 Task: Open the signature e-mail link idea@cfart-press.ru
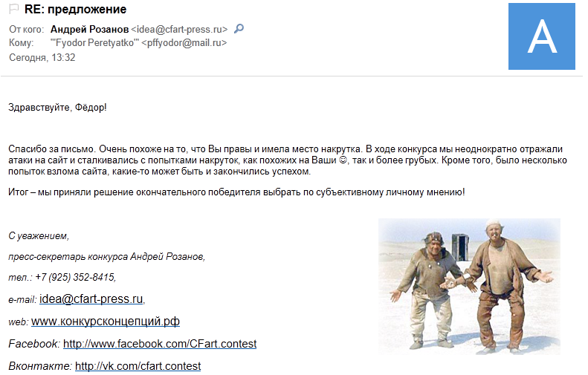tap(91, 299)
